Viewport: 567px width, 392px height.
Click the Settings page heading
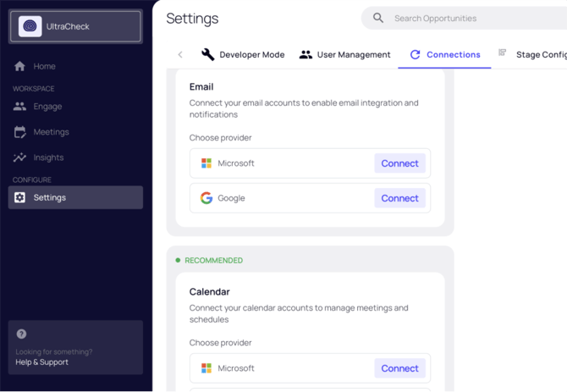(x=192, y=19)
